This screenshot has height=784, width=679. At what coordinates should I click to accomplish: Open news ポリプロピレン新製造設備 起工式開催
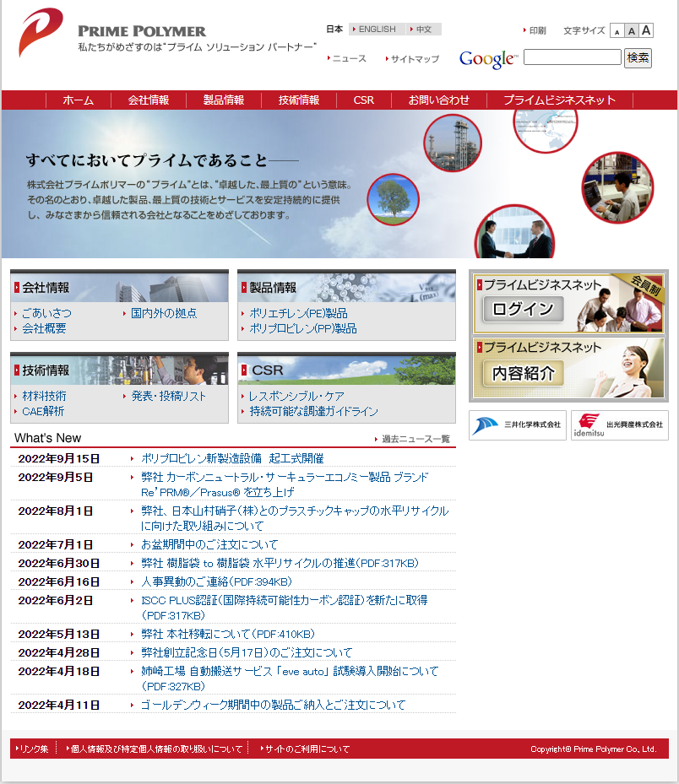pos(232,458)
